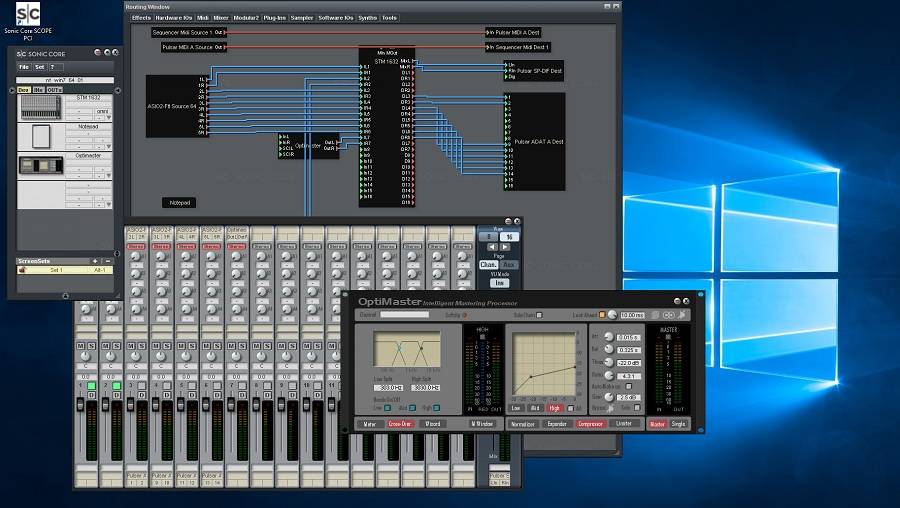The image size is (900, 508).
Task: Toggle the Look Ahead switch in OptiMaster
Action: (602, 314)
